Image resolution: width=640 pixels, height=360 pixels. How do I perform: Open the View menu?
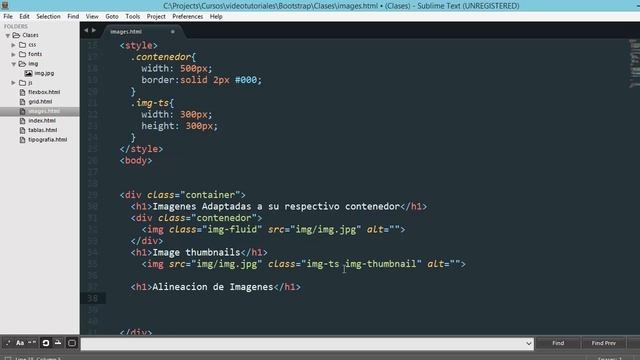pos(92,16)
